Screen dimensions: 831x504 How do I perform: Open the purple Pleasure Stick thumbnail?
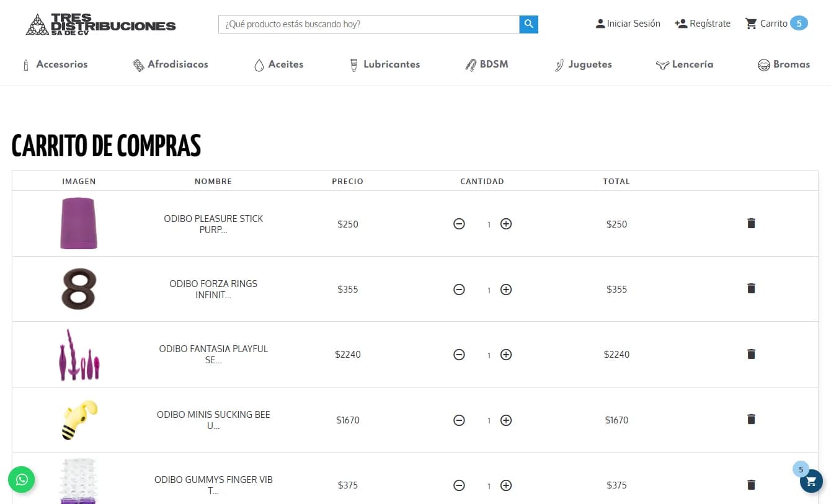pos(79,223)
